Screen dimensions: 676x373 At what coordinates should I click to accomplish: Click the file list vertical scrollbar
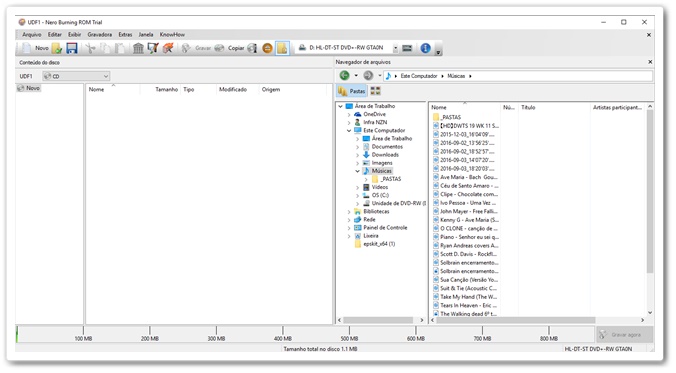coord(650,192)
